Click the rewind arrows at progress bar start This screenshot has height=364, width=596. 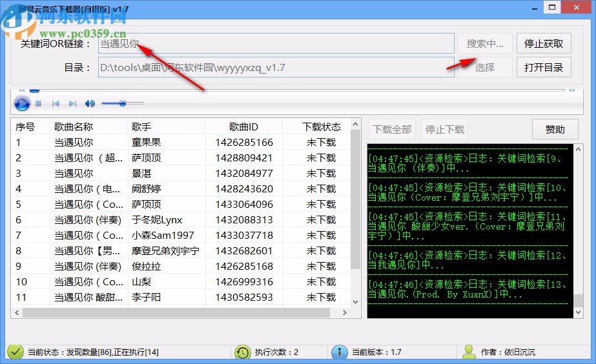tap(22, 90)
